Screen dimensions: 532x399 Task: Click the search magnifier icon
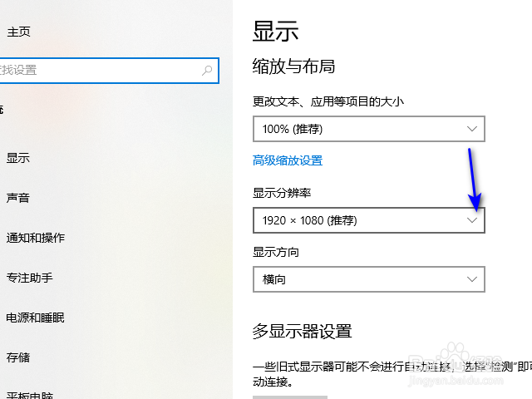[x=207, y=71]
